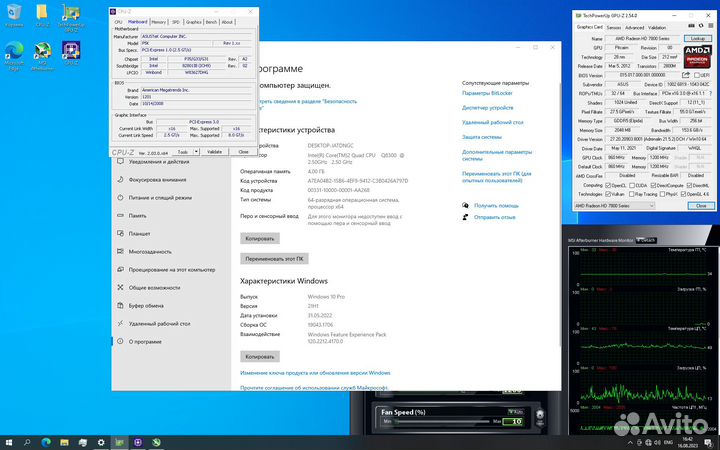The height and width of the screenshot is (450, 720).
Task: Toggle the Vulkan checkbox in GPU-Z
Action: tap(608, 194)
